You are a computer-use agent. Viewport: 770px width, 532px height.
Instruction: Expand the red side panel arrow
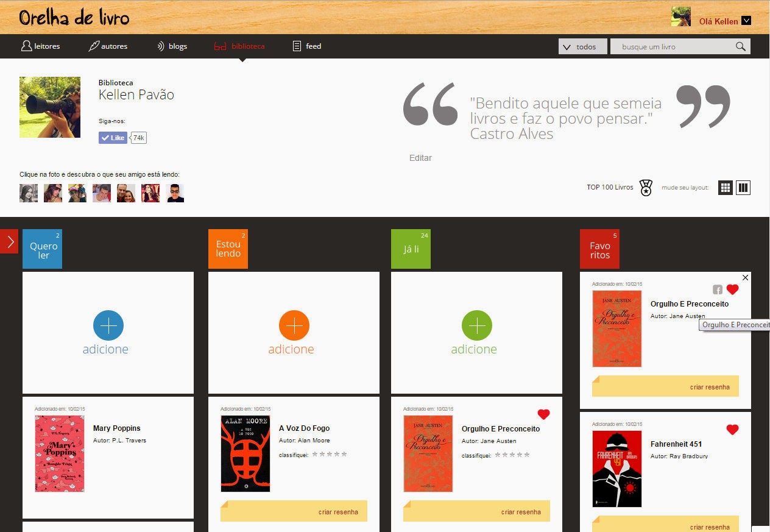coord(9,241)
